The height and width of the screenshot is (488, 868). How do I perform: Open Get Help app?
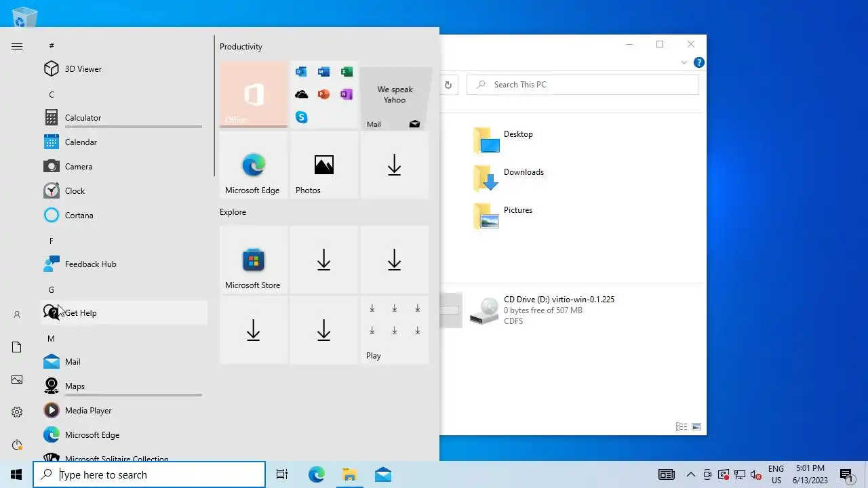coord(124,313)
